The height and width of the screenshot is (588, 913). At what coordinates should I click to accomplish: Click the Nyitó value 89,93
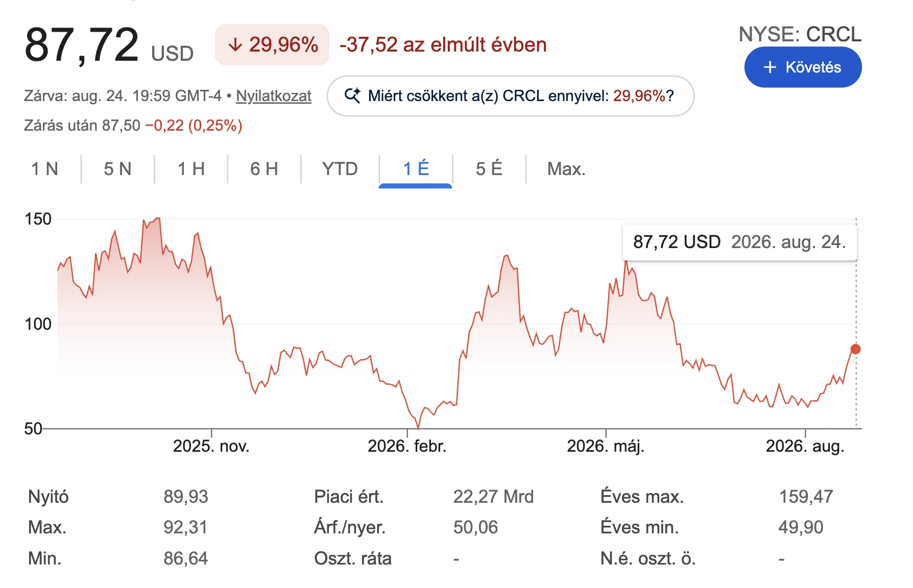[x=186, y=497]
